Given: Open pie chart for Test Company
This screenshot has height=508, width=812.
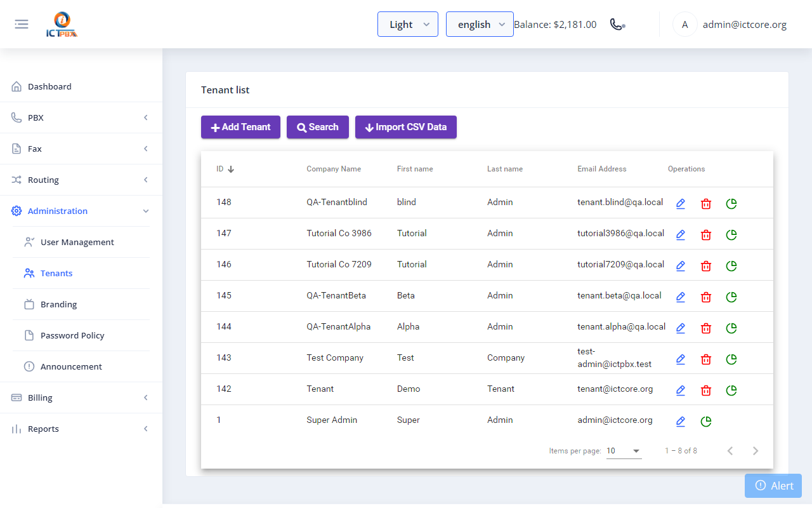Looking at the screenshot, I should point(731,359).
